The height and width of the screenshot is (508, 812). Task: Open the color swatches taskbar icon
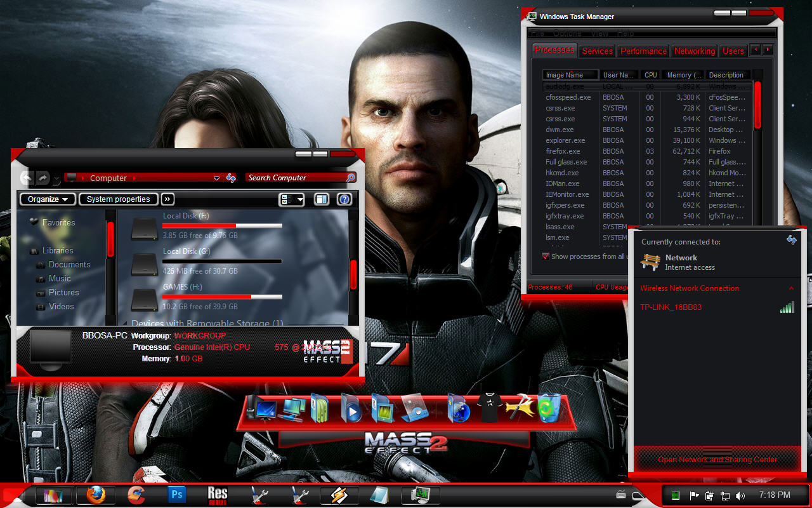coord(55,495)
